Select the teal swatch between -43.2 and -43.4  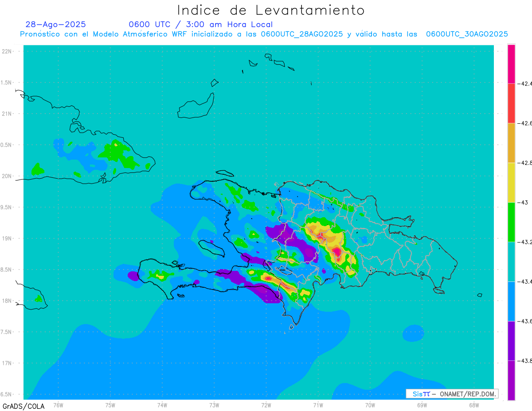[511, 262]
